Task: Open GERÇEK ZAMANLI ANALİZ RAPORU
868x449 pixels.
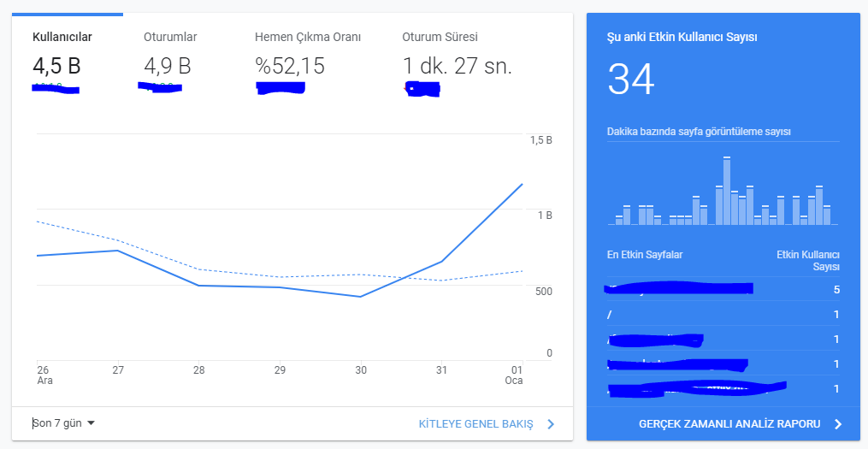Action: point(729,424)
